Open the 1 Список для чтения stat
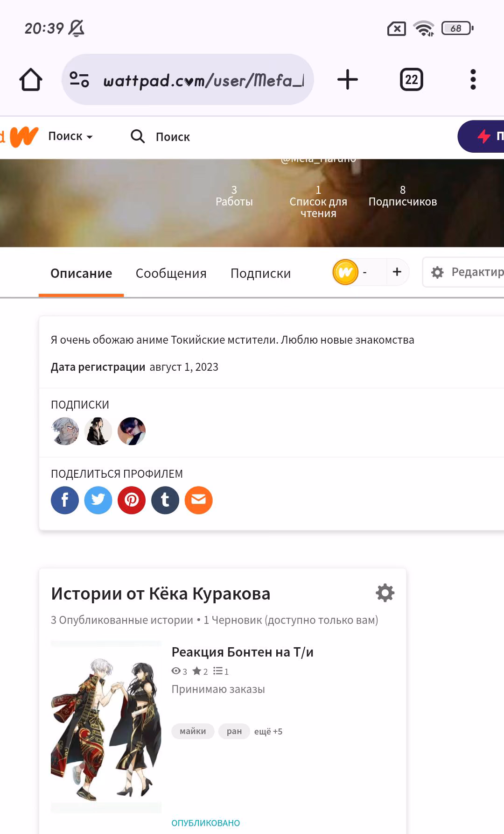Viewport: 504px width, 834px height. point(318,201)
